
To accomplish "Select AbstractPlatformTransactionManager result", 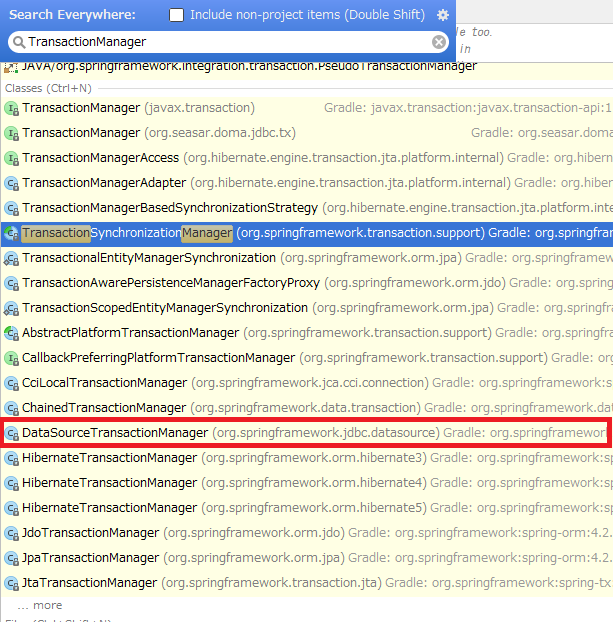I will pyautogui.click(x=307, y=333).
